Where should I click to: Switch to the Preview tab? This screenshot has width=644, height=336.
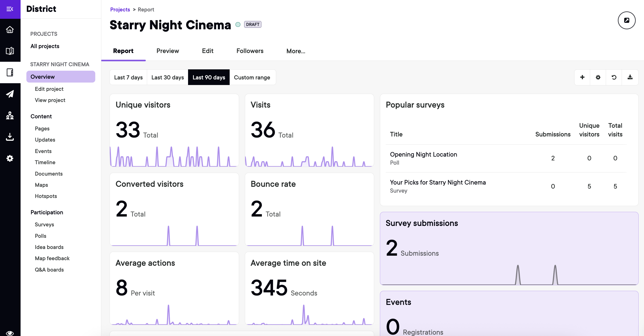click(167, 51)
